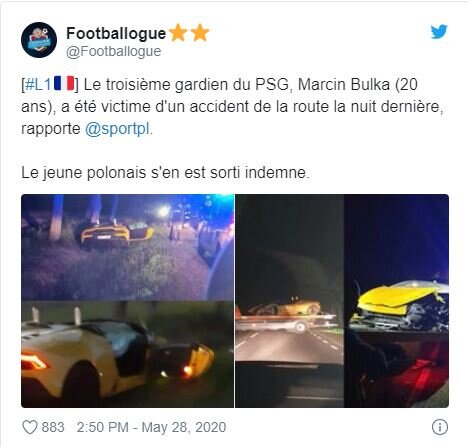Click the second gold star emoji
Screen dimensions: 468x447
(200, 33)
